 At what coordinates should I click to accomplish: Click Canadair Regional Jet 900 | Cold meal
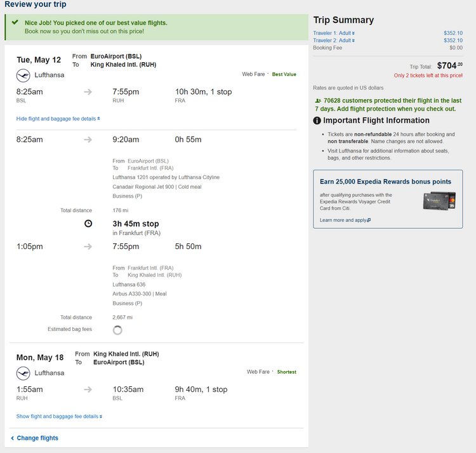(x=157, y=187)
